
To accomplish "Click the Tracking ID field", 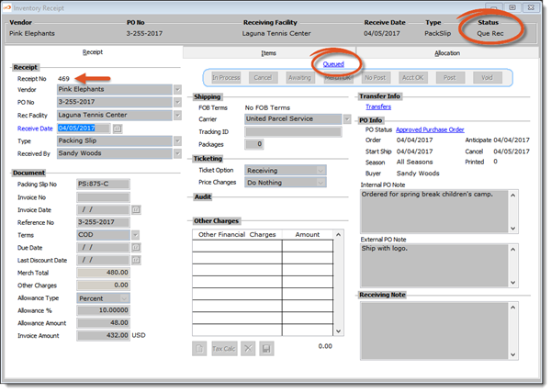I will (x=293, y=132).
